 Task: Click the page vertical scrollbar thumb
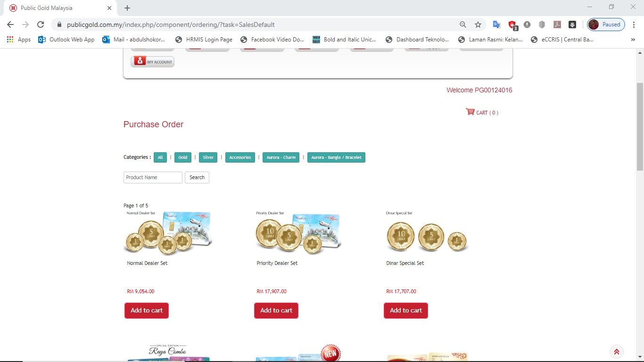(x=640, y=126)
